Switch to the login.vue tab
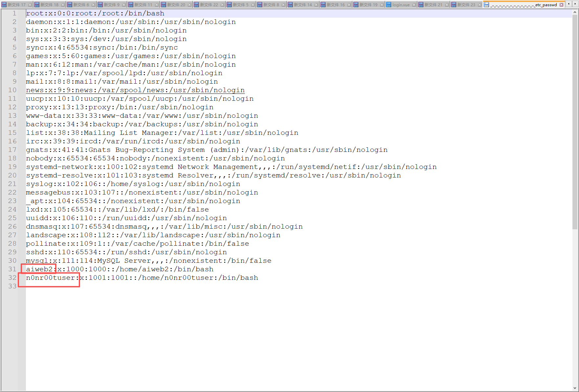This screenshot has height=392, width=579. [x=401, y=5]
